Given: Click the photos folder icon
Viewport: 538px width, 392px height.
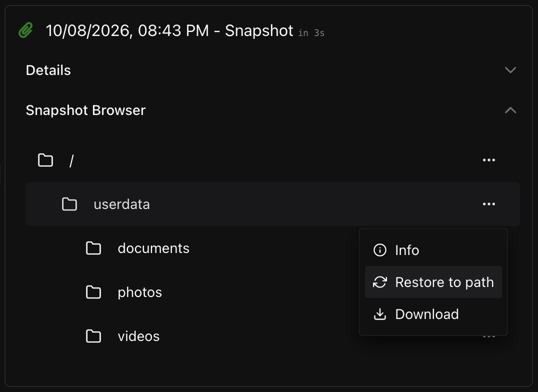Looking at the screenshot, I should point(93,292).
